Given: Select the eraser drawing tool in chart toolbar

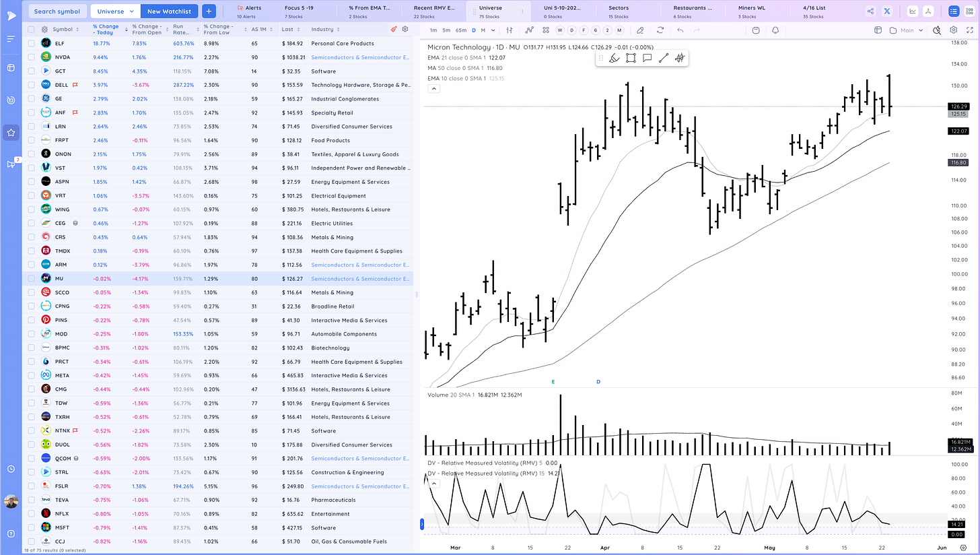Looking at the screenshot, I should (x=640, y=30).
